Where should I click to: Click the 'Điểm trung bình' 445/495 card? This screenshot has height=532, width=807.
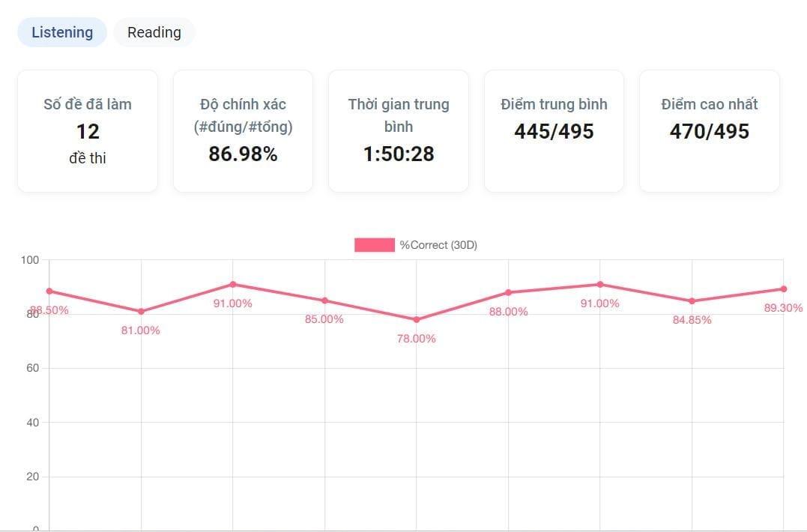(x=554, y=131)
